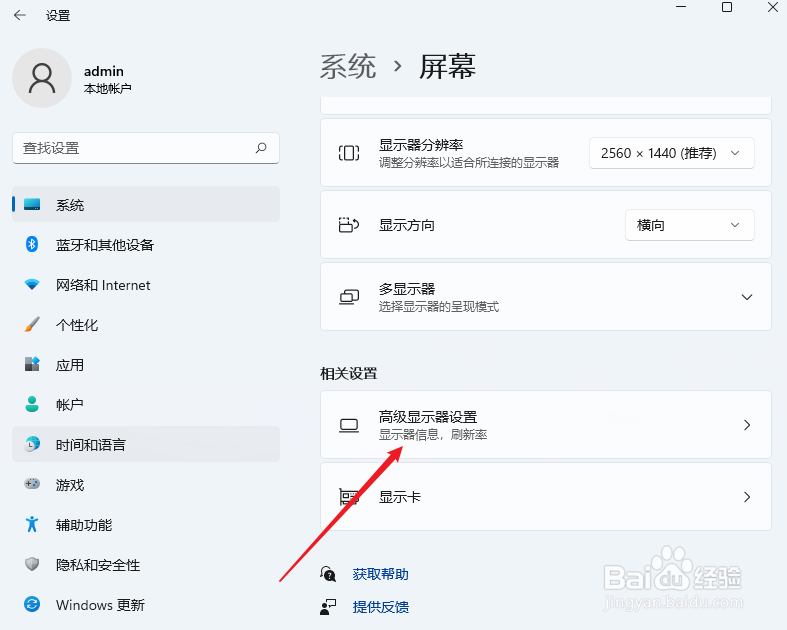Screen dimensions: 787x630
Task: Click the 显示方向 label text
Action: [407, 225]
